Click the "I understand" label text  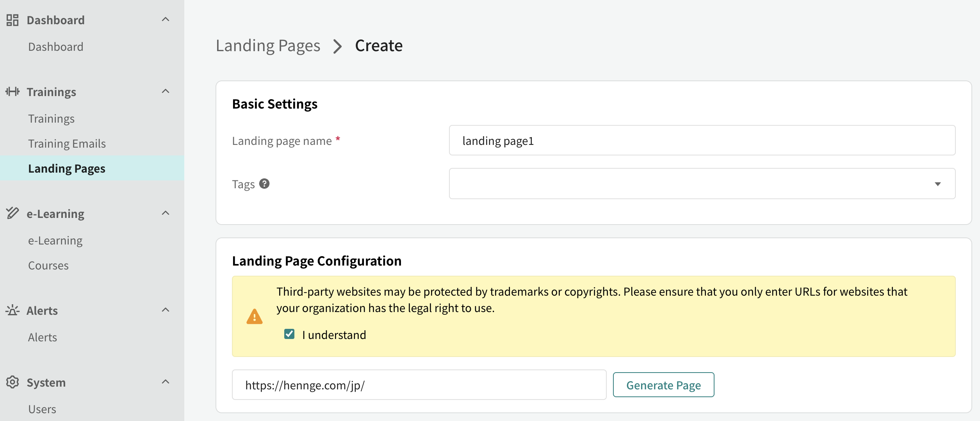coord(334,335)
